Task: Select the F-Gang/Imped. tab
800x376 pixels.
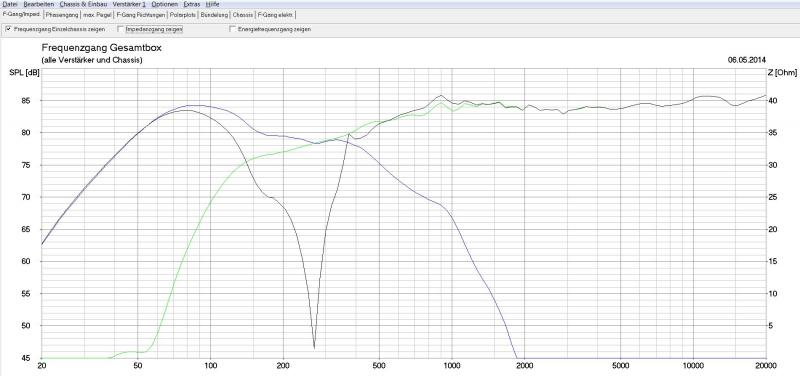Action: (21, 14)
